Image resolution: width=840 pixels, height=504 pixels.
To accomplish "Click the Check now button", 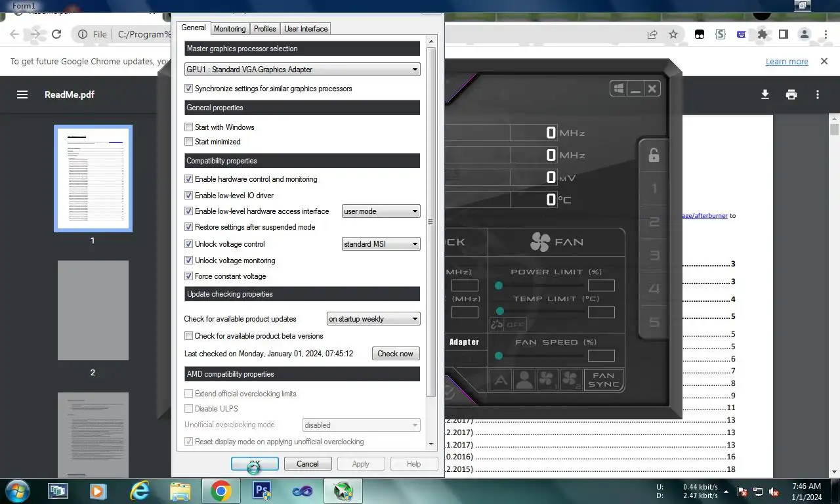I will pyautogui.click(x=396, y=354).
